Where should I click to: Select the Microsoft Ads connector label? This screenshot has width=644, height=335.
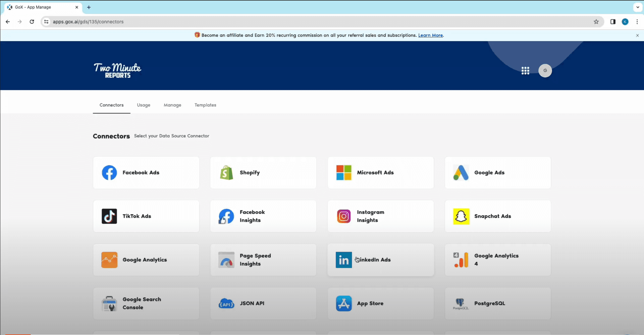click(x=375, y=173)
